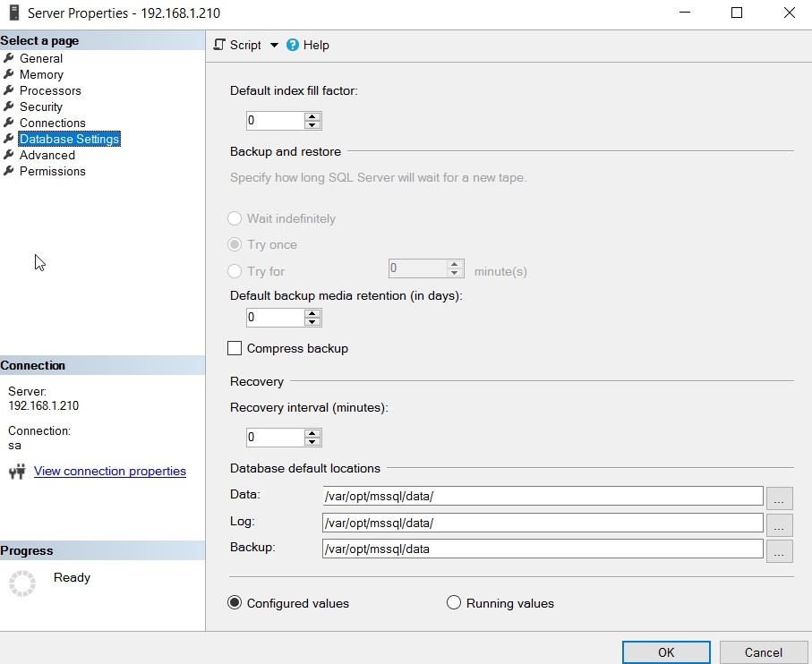Click the wrench icon next to Processors
812x664 pixels.
tap(9, 90)
